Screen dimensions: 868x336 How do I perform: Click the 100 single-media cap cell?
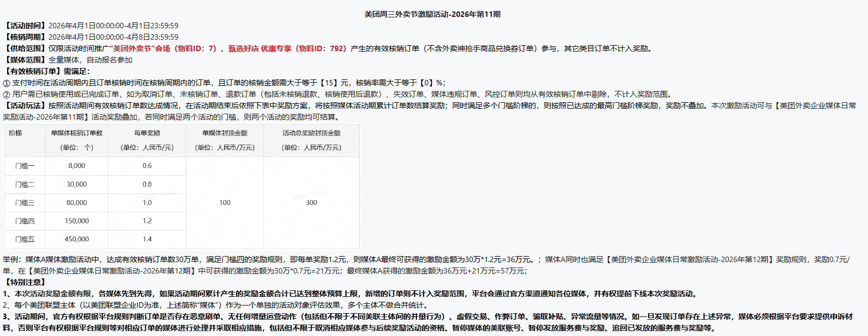[225, 203]
